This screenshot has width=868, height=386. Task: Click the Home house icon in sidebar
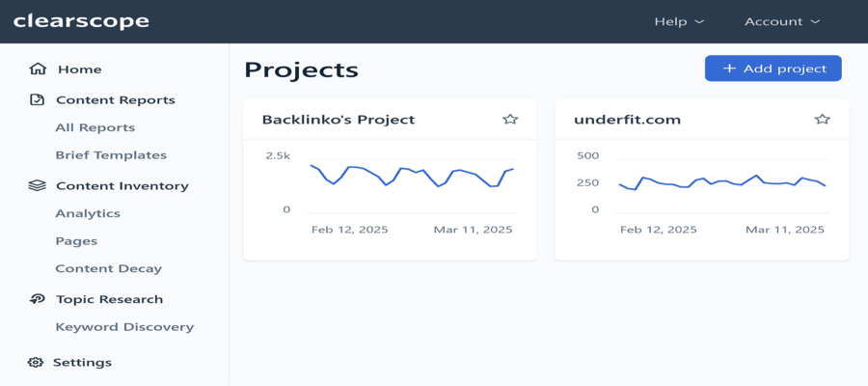coord(38,69)
